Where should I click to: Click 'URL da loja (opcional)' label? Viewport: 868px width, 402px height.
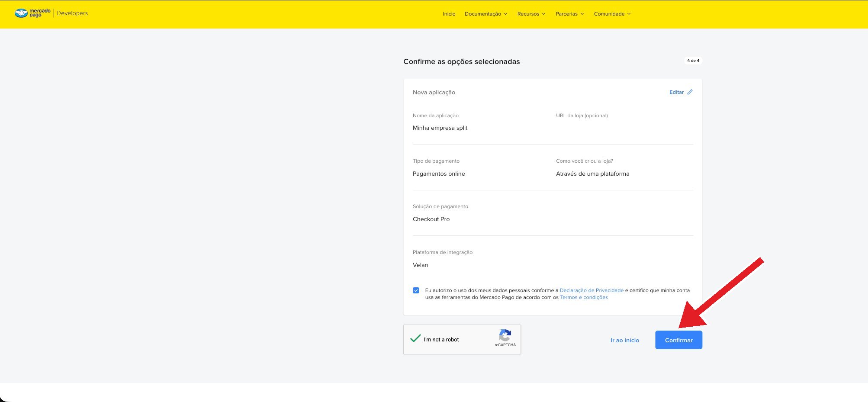click(x=582, y=116)
